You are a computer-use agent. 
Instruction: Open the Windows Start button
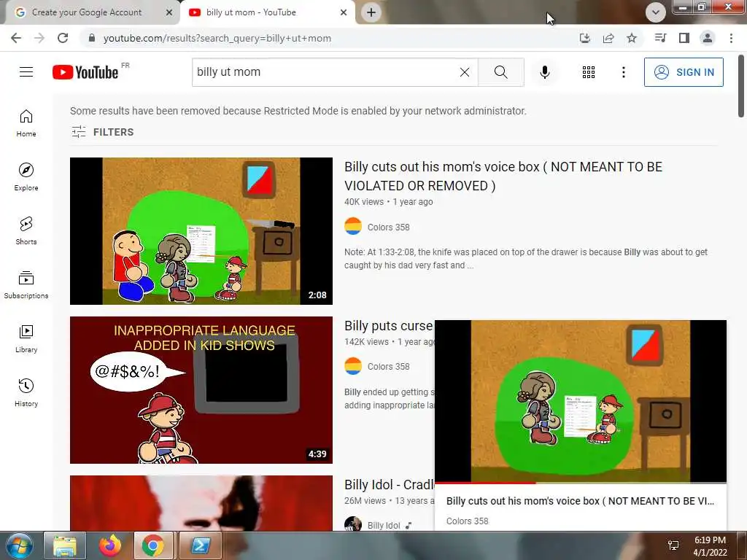click(19, 545)
